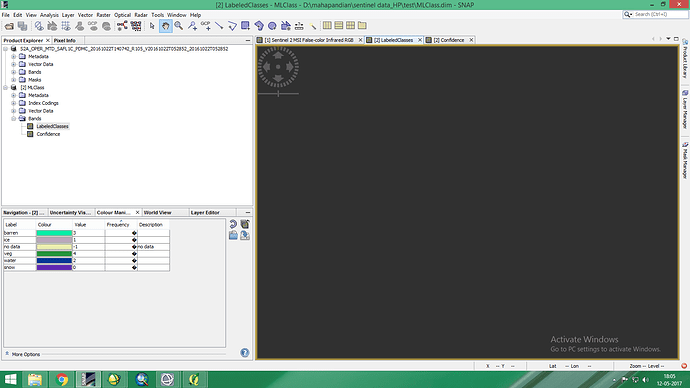The height and width of the screenshot is (388, 690).
Task: Click the Open Product folder icon
Action: 9,26
